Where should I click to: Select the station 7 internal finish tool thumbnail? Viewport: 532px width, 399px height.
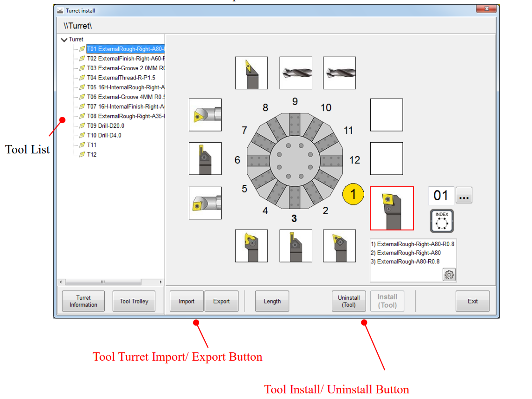(205, 115)
